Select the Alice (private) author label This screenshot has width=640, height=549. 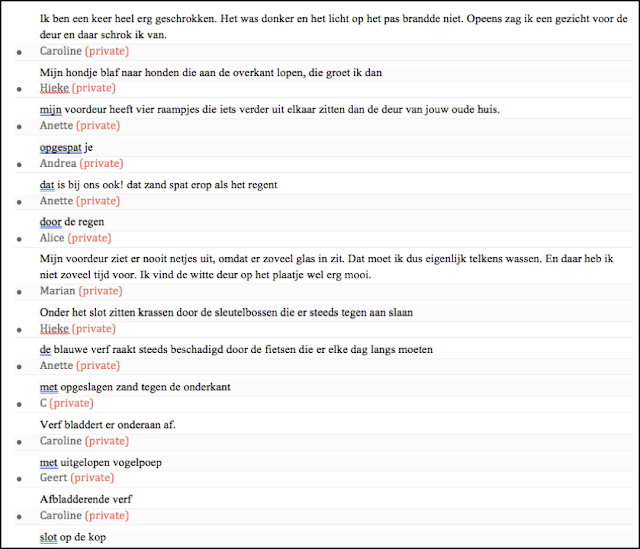(x=76, y=238)
